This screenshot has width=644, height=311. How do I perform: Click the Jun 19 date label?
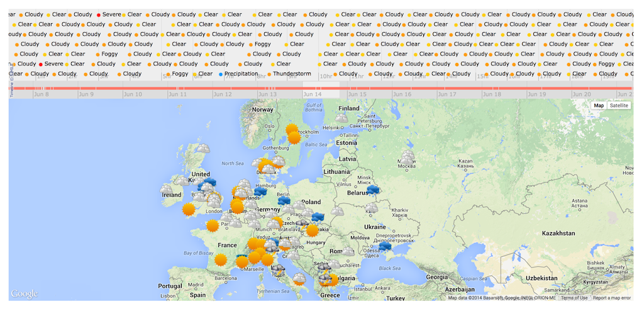pyautogui.click(x=536, y=94)
